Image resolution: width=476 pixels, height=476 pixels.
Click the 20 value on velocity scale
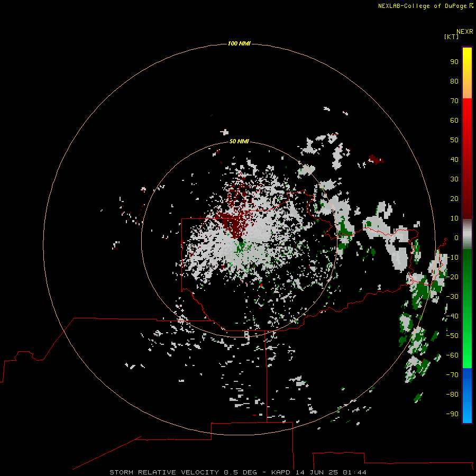(x=454, y=198)
